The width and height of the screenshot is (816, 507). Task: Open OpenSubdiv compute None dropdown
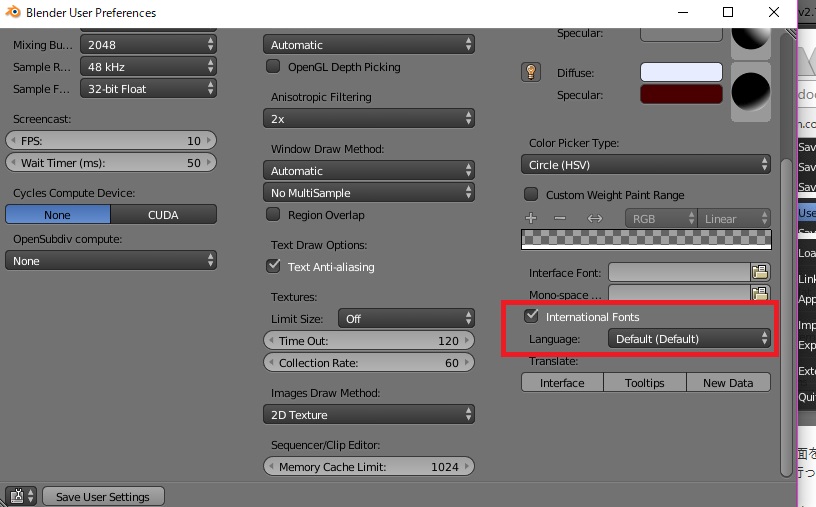[x=111, y=260]
